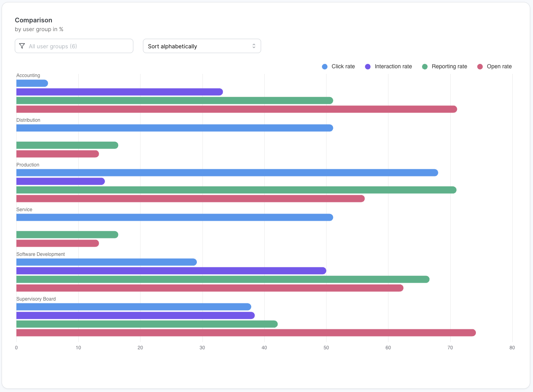533x392 pixels.
Task: Click the Service group label
Action: tap(24, 210)
